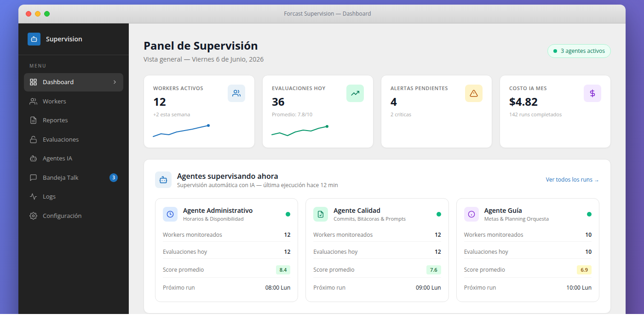Click the 3 agentes activos status pill
The height and width of the screenshot is (331, 644).
579,51
